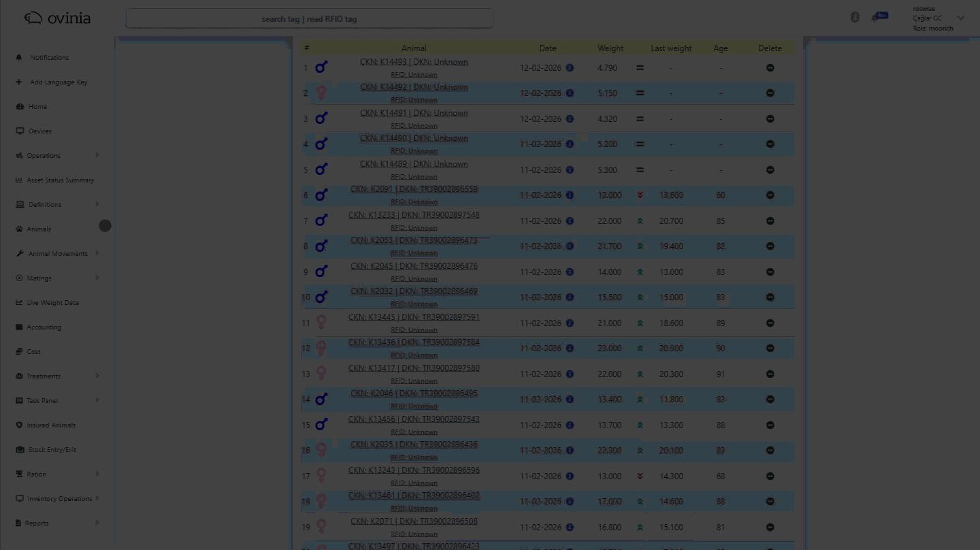Open the notification bell with badge
Image resolution: width=980 pixels, height=550 pixels.
coord(876,18)
